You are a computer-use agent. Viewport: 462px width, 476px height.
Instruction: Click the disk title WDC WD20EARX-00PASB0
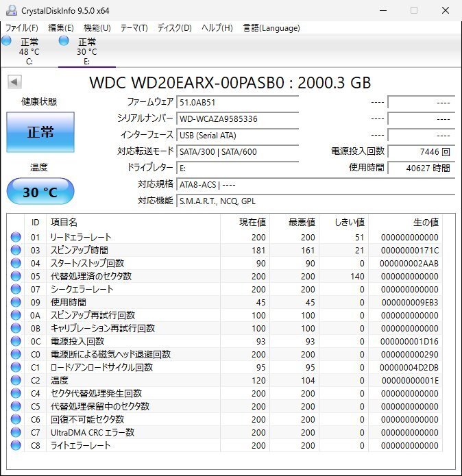187,83
